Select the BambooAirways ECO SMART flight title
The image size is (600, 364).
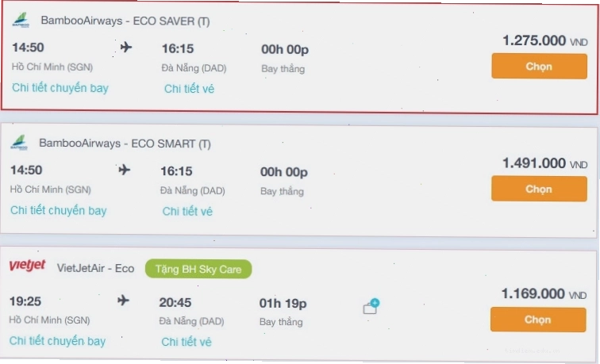125,144
